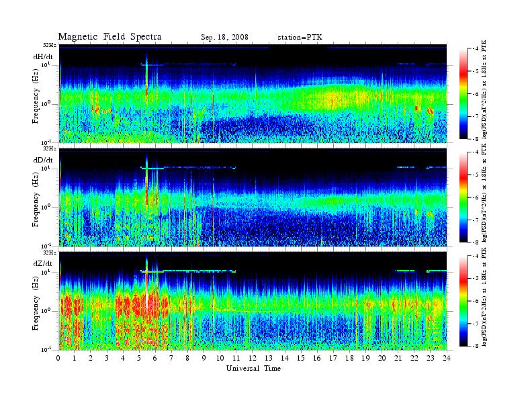
Task: Click hour tick "23" on the time axis
Action: [x=430, y=358]
